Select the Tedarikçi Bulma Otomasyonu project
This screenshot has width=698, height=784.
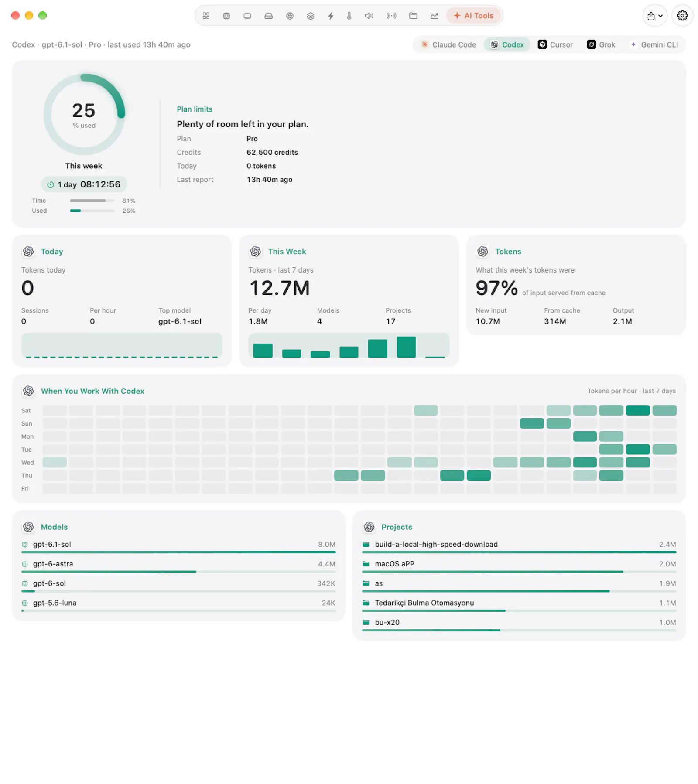point(519,605)
